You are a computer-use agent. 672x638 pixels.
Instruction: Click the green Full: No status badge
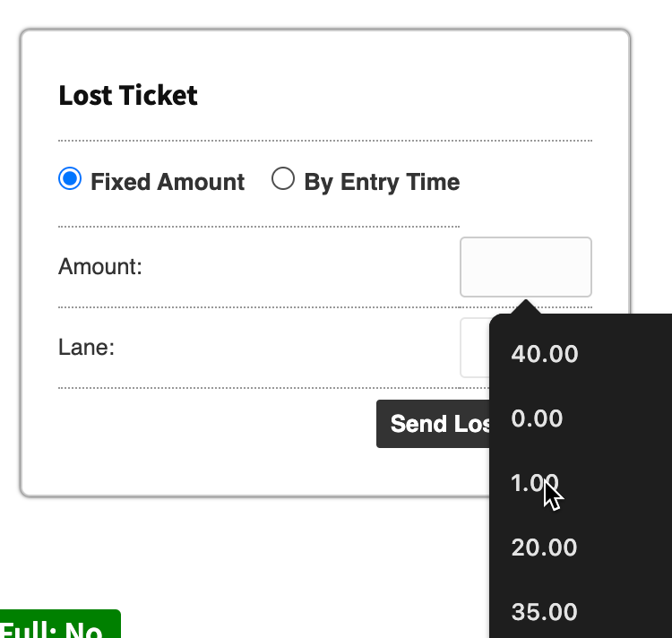pos(59,626)
